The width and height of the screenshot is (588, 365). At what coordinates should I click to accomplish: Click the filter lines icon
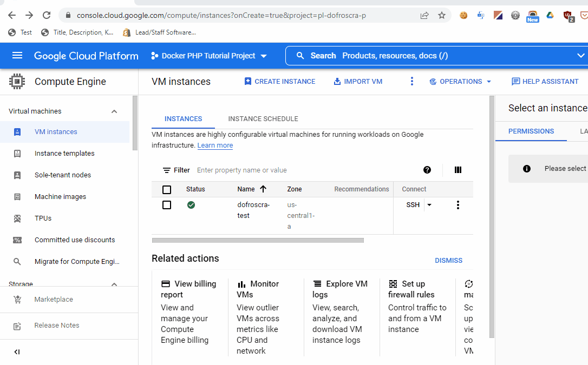pos(167,170)
